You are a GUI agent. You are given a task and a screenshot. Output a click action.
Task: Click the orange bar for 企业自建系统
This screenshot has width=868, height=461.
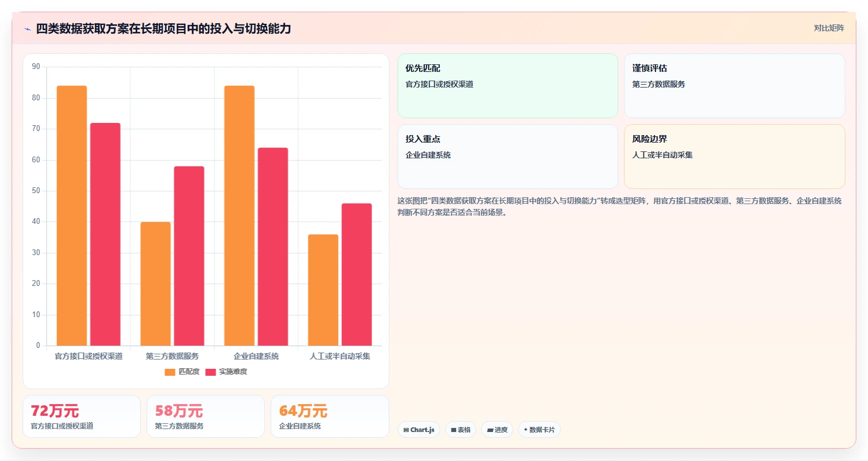click(x=239, y=216)
